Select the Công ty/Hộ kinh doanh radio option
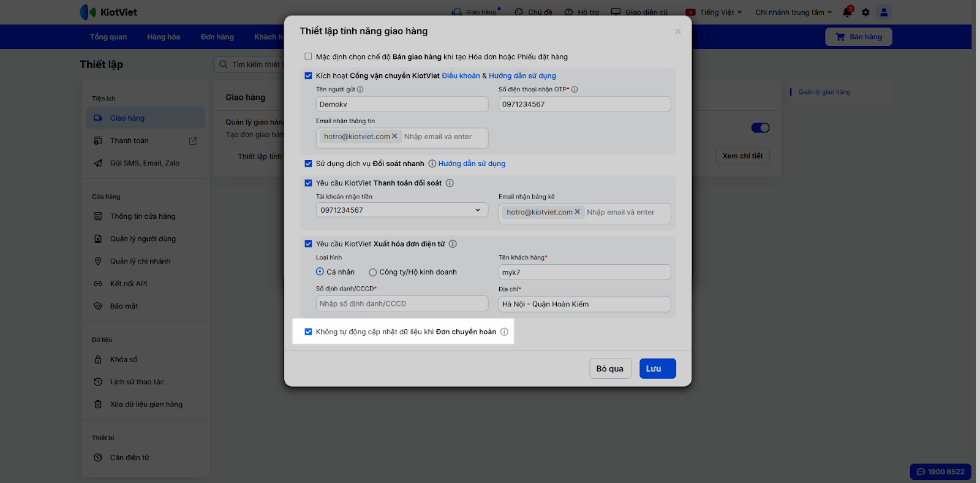980x483 pixels. click(372, 272)
